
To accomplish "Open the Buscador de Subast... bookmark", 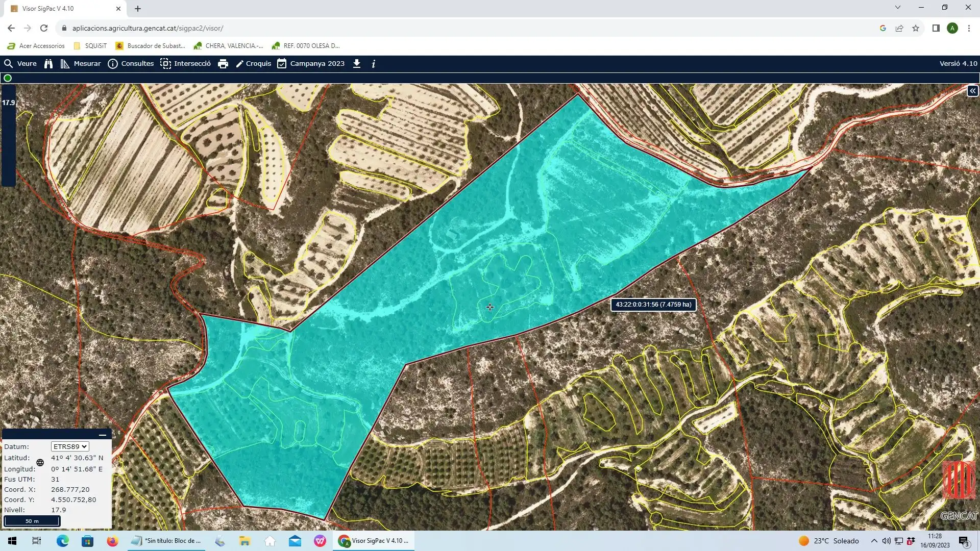I will pos(150,46).
